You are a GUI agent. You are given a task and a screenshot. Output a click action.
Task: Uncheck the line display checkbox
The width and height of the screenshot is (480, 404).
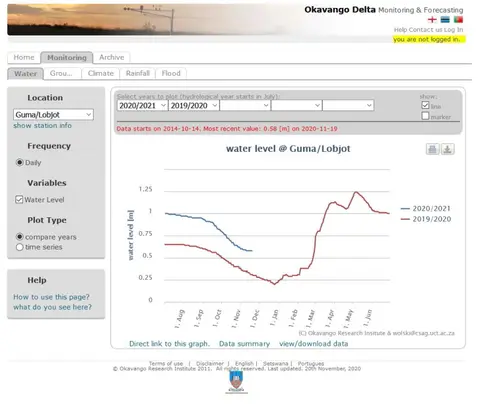(425, 105)
